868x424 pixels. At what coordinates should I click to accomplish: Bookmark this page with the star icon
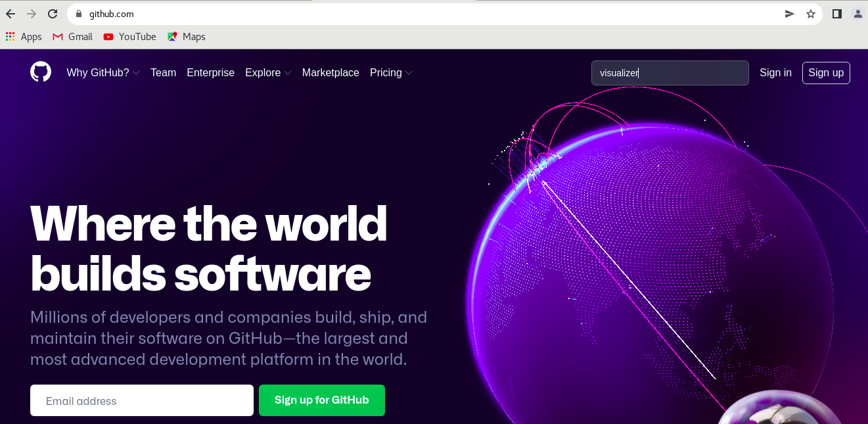click(x=811, y=14)
